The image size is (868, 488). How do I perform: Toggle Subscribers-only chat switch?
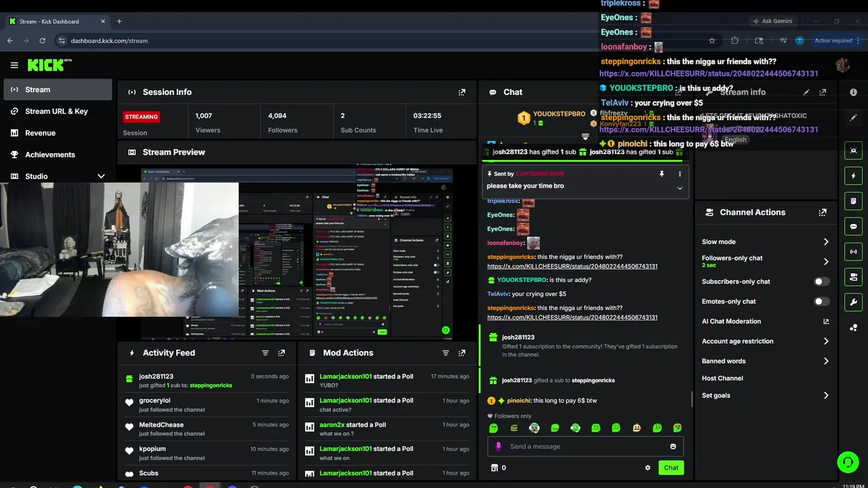click(x=821, y=281)
